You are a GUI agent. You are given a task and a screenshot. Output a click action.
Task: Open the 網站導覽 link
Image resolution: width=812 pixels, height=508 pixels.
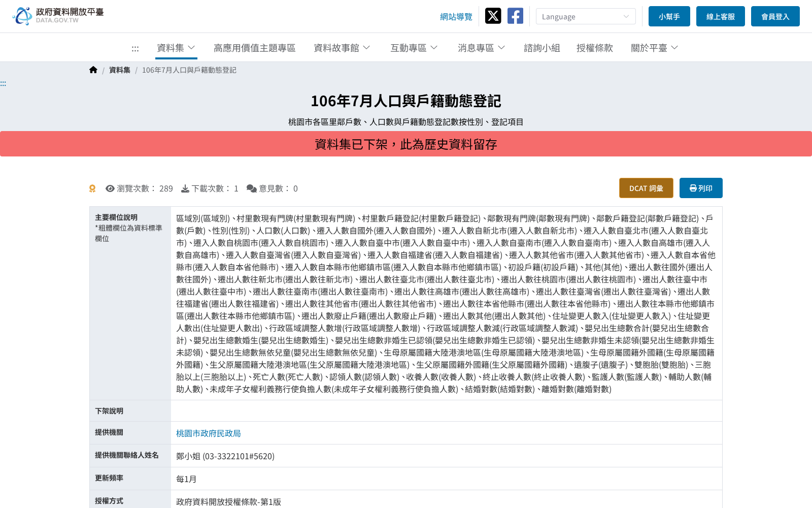pyautogui.click(x=456, y=17)
